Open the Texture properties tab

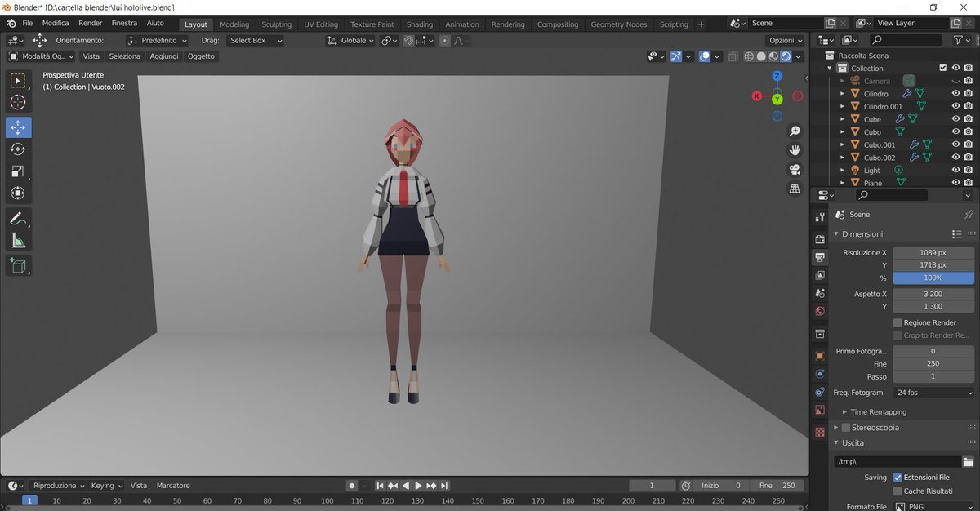[820, 432]
